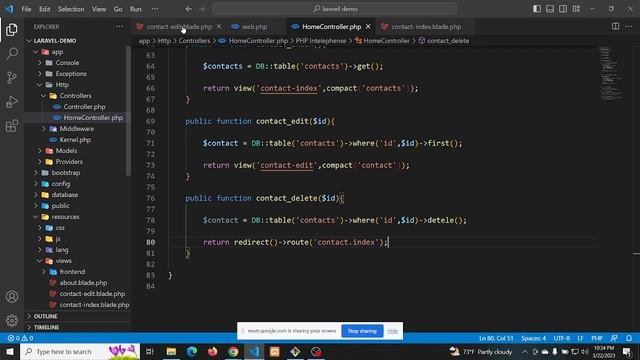Viewport: 640px width, 360px height.
Task: Open the Edit menu
Action: pyautogui.click(x=44, y=9)
